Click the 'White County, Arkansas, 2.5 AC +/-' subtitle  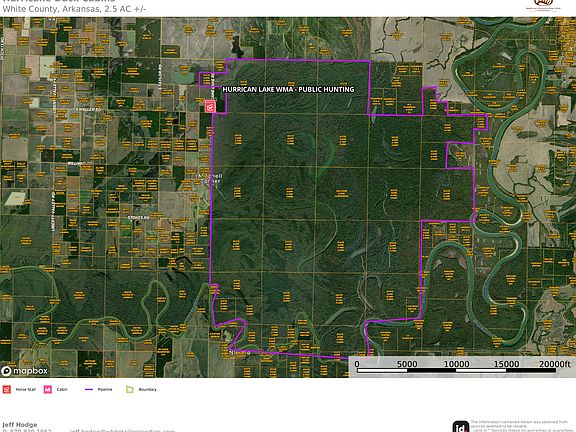coord(74,9)
